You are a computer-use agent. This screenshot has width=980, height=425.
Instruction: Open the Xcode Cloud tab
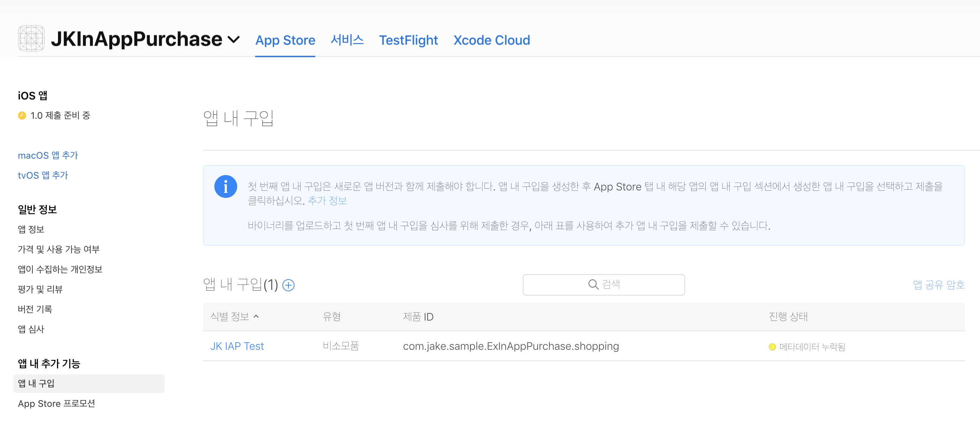tap(491, 40)
